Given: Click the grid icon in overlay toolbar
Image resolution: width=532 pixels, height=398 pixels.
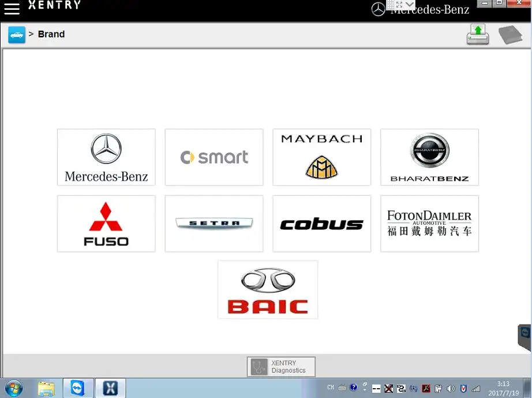Looking at the screenshot, I should point(391,5).
